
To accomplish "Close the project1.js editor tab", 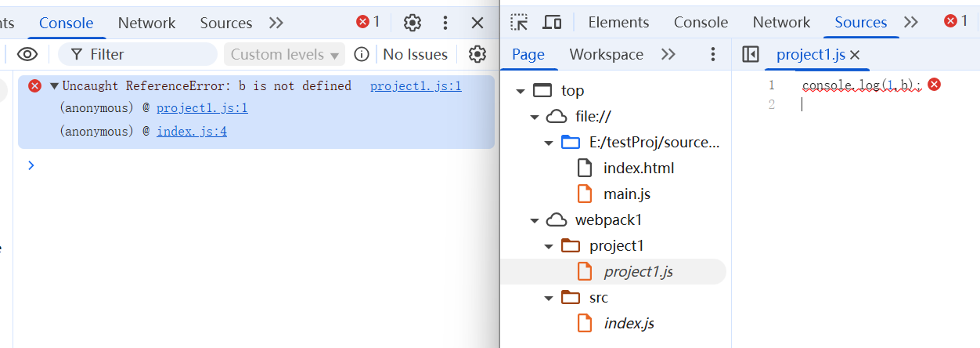I will click(855, 55).
